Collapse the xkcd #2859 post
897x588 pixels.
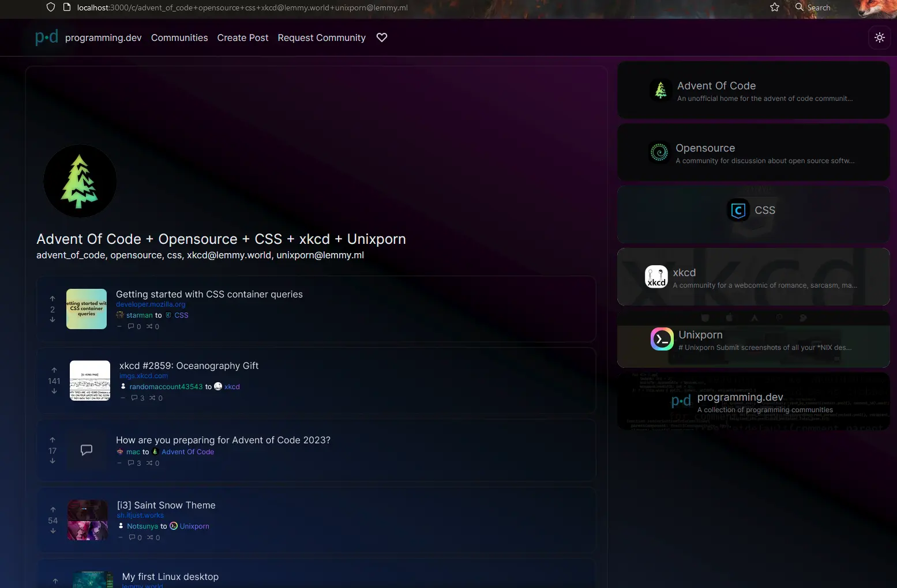coord(123,398)
